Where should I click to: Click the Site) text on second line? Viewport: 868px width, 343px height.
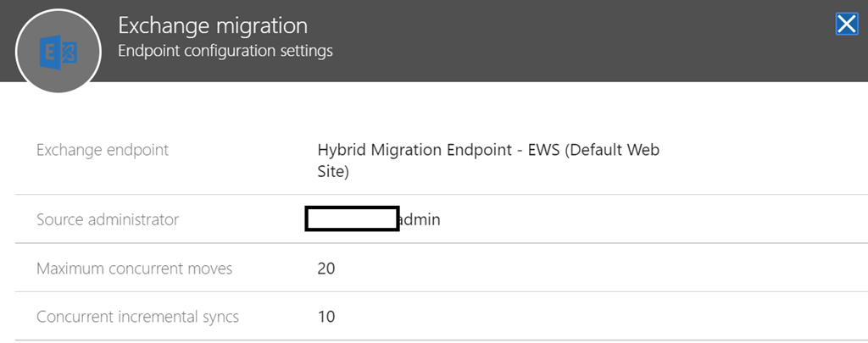coord(333,171)
